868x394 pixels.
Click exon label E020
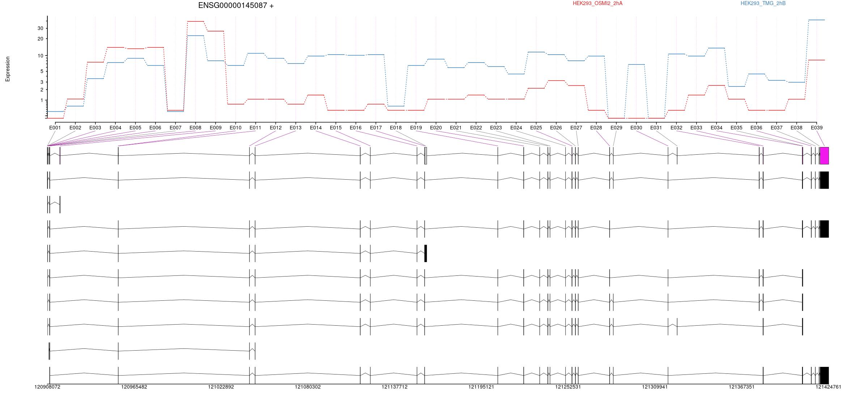pyautogui.click(x=436, y=128)
